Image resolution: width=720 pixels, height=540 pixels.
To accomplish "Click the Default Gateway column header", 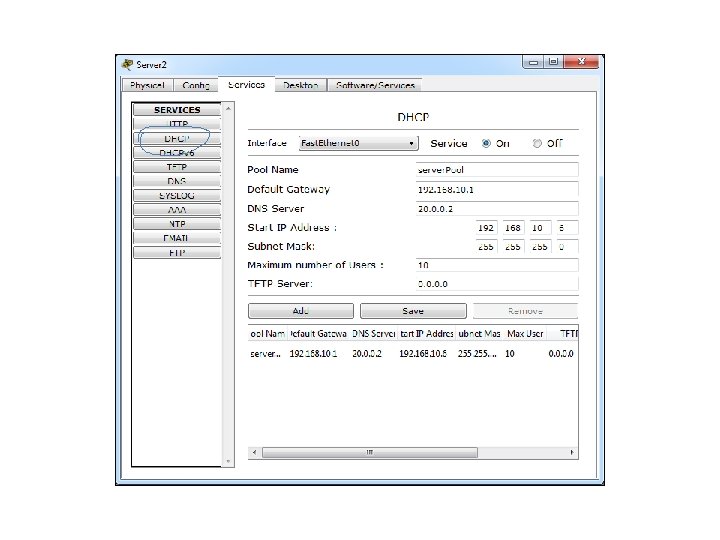I will coord(318,334).
